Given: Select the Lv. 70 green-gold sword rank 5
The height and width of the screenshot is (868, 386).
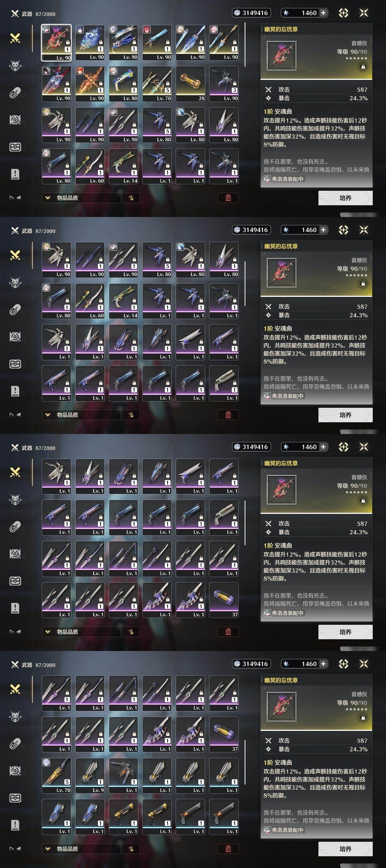Looking at the screenshot, I should pos(157,84).
